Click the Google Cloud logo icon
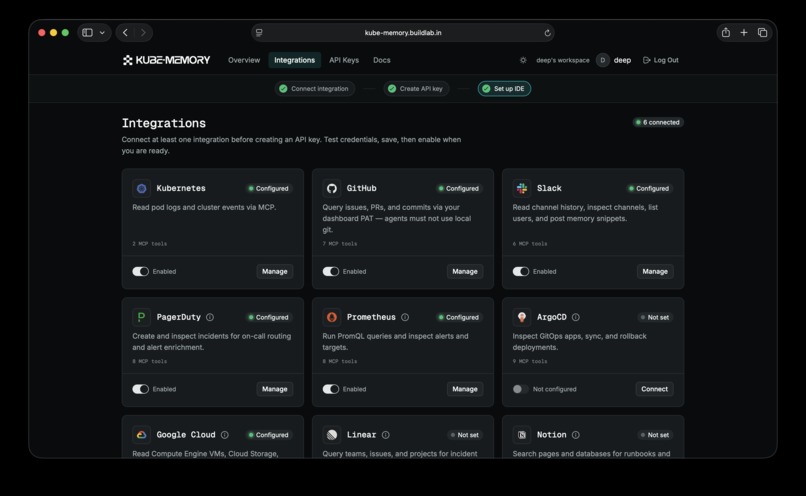 click(141, 435)
